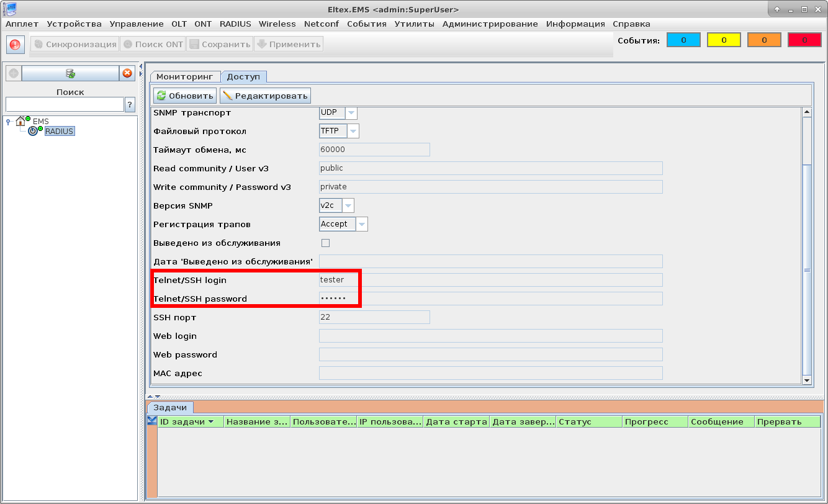Select the Задачи tab
Screen dimensions: 828x504
170,407
